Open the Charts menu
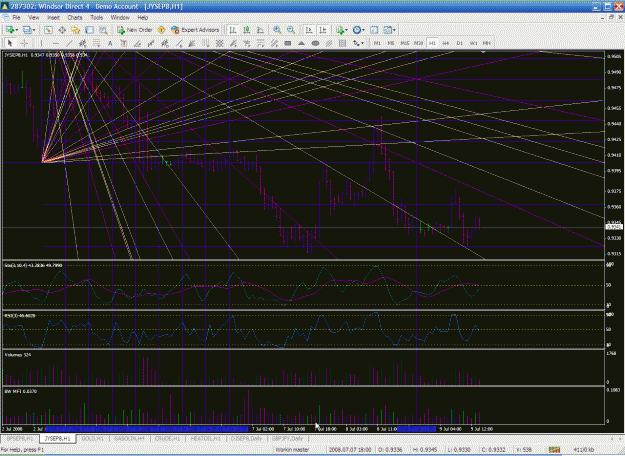This screenshot has height=456, width=625. (x=75, y=18)
